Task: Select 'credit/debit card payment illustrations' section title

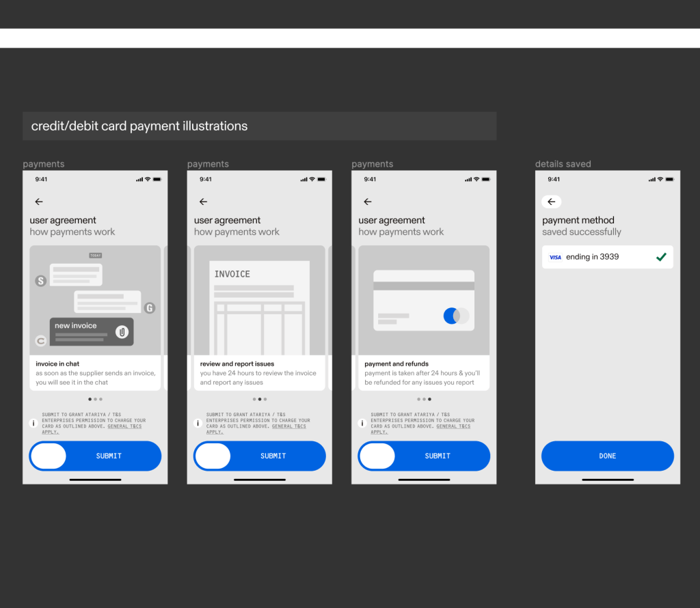Action: click(139, 126)
